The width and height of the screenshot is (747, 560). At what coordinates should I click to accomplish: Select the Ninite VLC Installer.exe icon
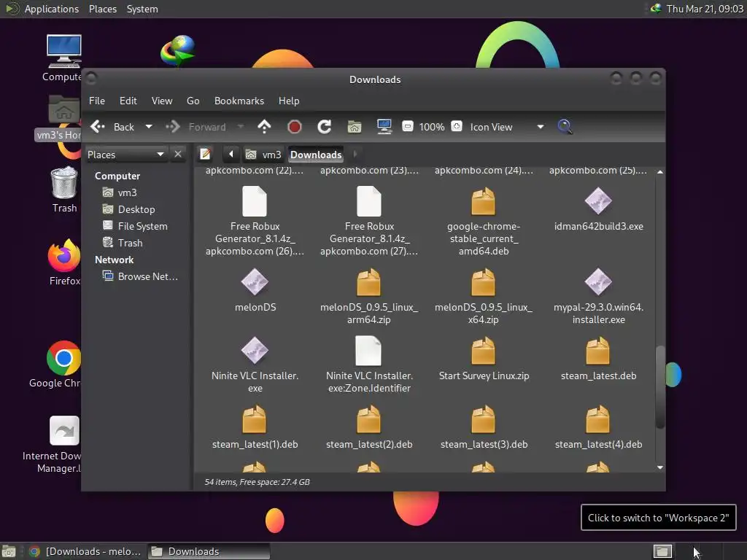(x=255, y=351)
